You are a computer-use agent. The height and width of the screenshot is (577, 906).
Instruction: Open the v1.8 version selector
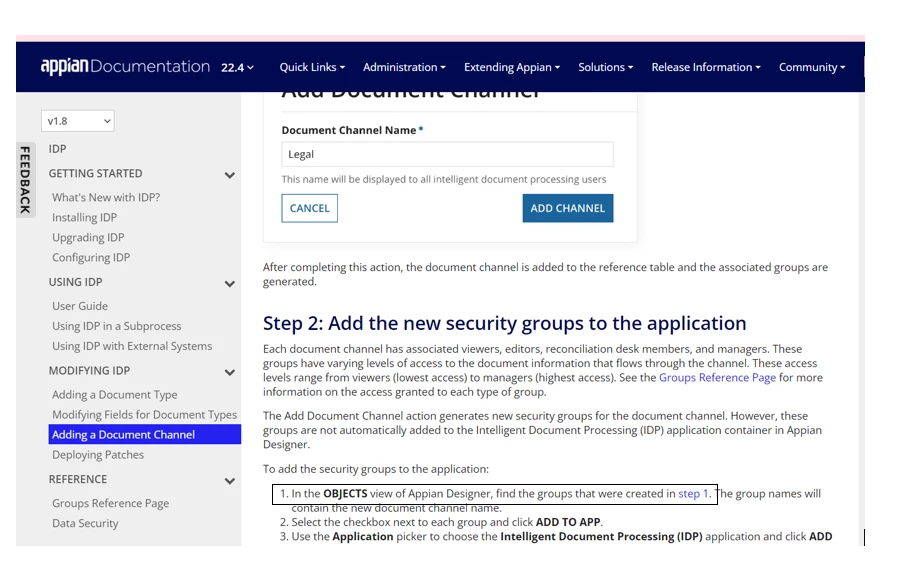(78, 121)
